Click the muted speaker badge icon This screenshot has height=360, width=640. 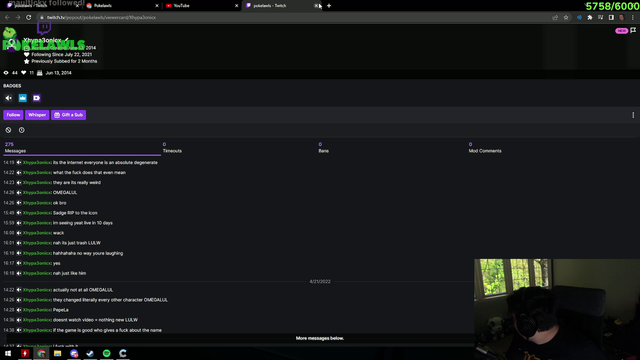point(9,98)
